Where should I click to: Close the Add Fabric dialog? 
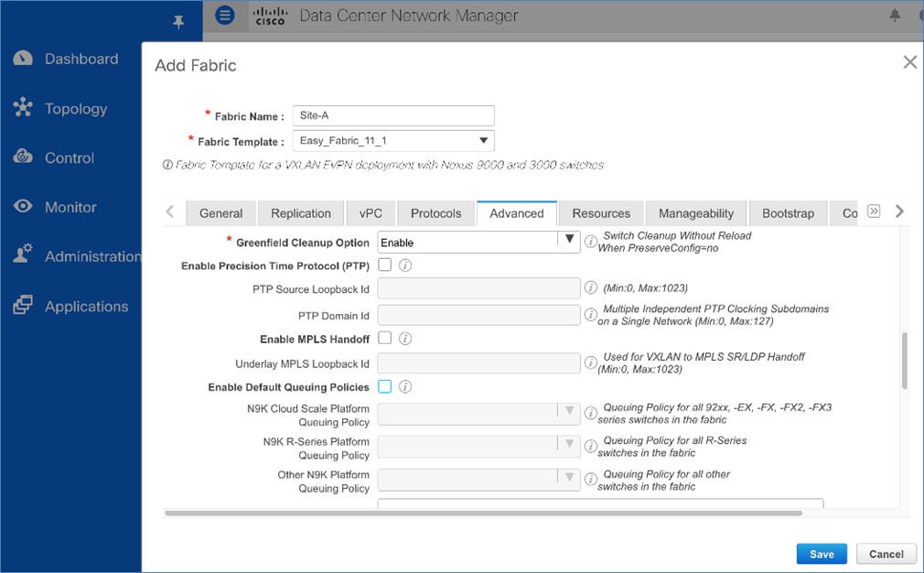pos(910,62)
